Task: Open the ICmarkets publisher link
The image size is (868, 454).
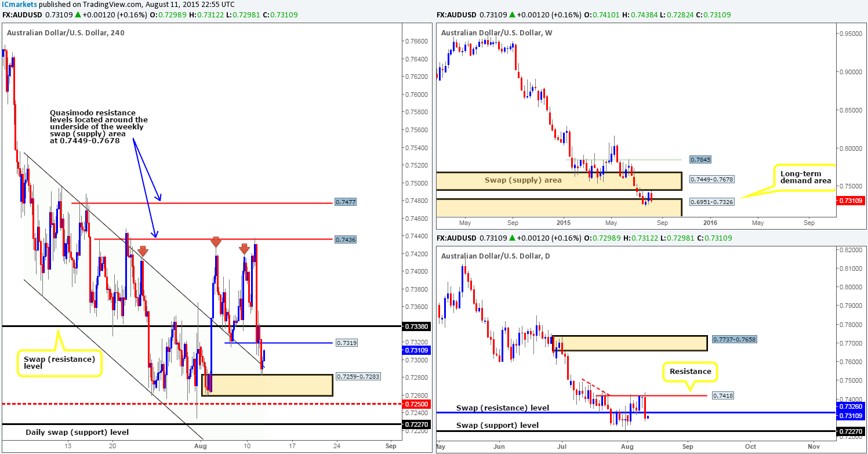Action: 19,5
